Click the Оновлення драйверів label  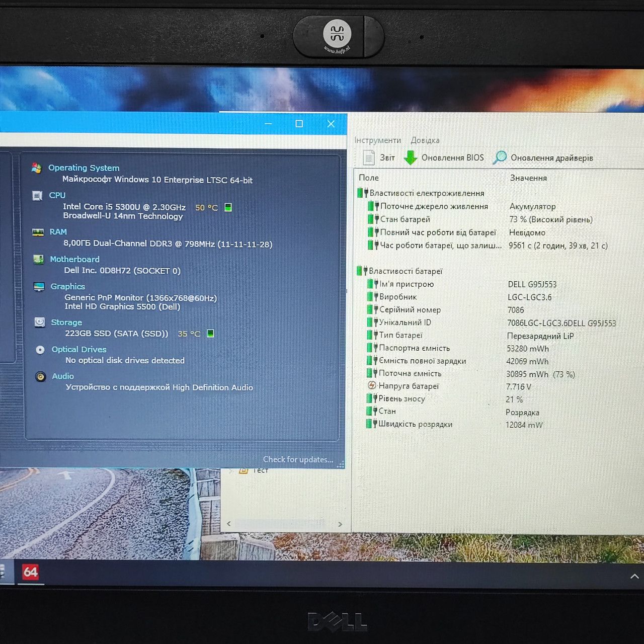[552, 158]
